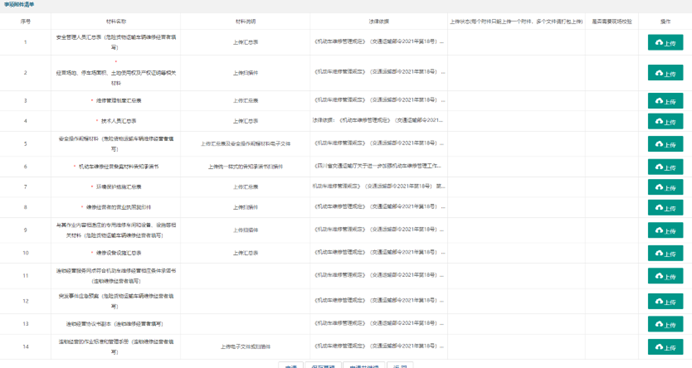Click the 上传状态 column header
The height and width of the screenshot is (368, 692).
point(516,21)
